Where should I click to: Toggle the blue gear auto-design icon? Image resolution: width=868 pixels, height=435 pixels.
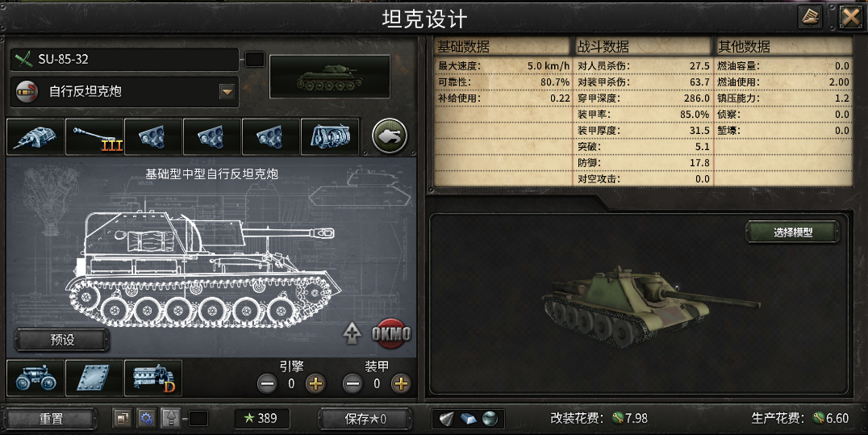point(146,418)
